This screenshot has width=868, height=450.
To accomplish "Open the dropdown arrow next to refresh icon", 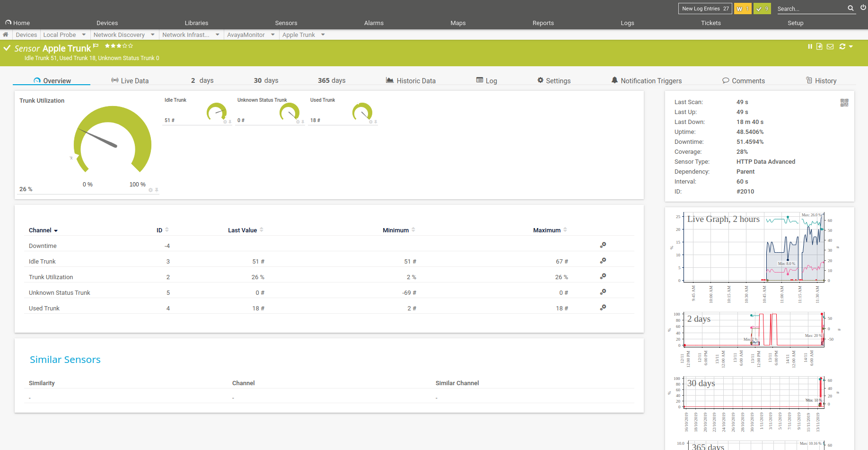I will tap(851, 46).
